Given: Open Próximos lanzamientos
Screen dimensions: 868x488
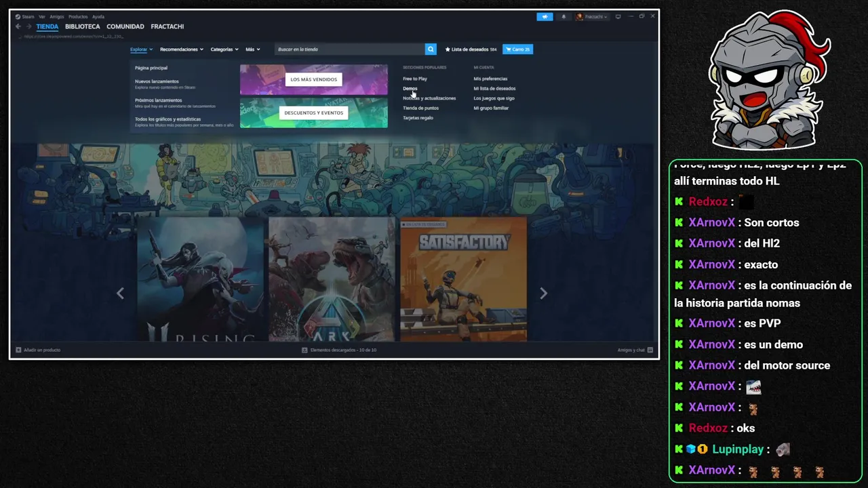Looking at the screenshot, I should (x=158, y=100).
